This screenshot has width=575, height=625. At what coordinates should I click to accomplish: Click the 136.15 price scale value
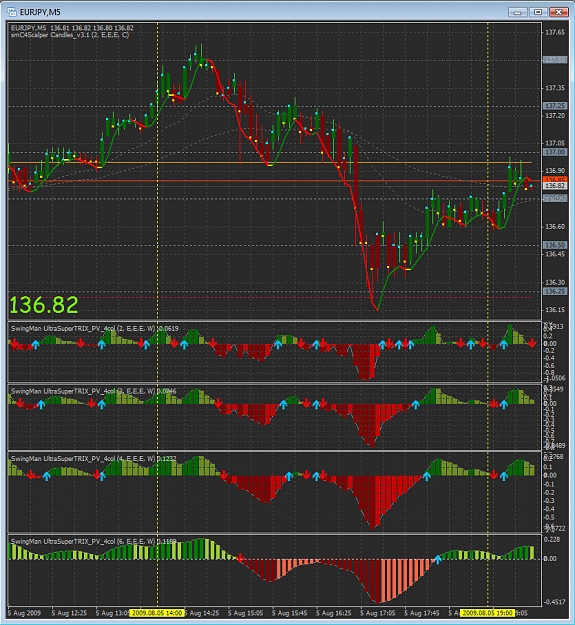(x=555, y=310)
